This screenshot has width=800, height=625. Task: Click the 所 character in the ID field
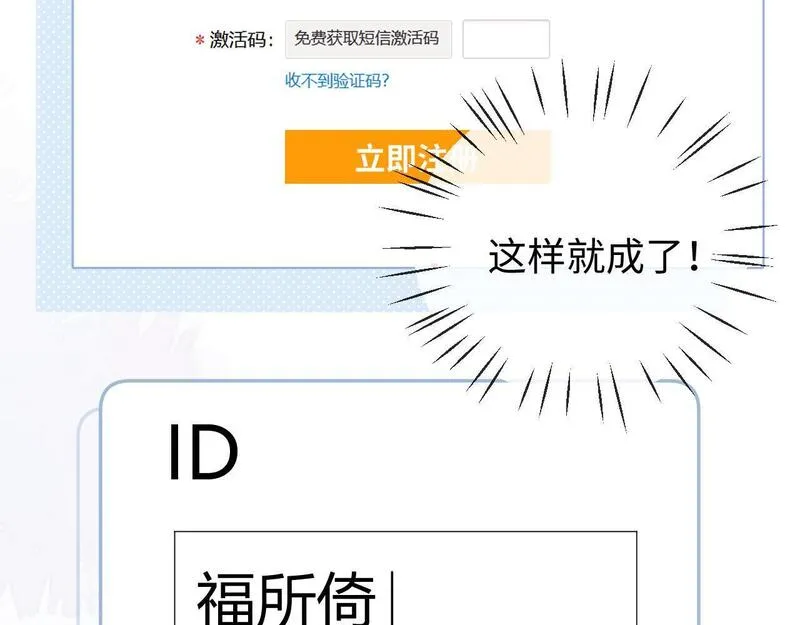(x=286, y=598)
